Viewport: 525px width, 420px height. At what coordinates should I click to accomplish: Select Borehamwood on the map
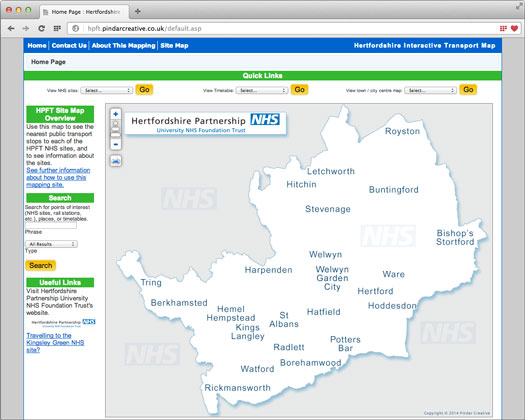pyautogui.click(x=311, y=363)
